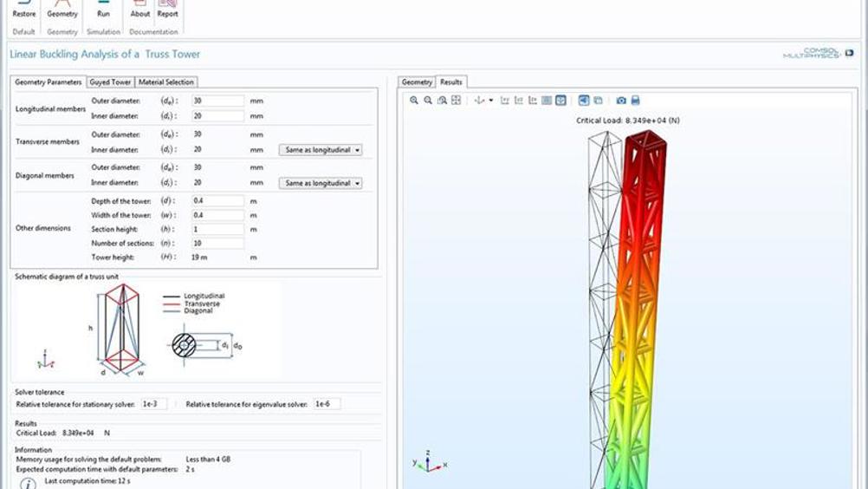The height and width of the screenshot is (489, 868).
Task: Click the Zoom Extents icon
Action: coord(457,101)
